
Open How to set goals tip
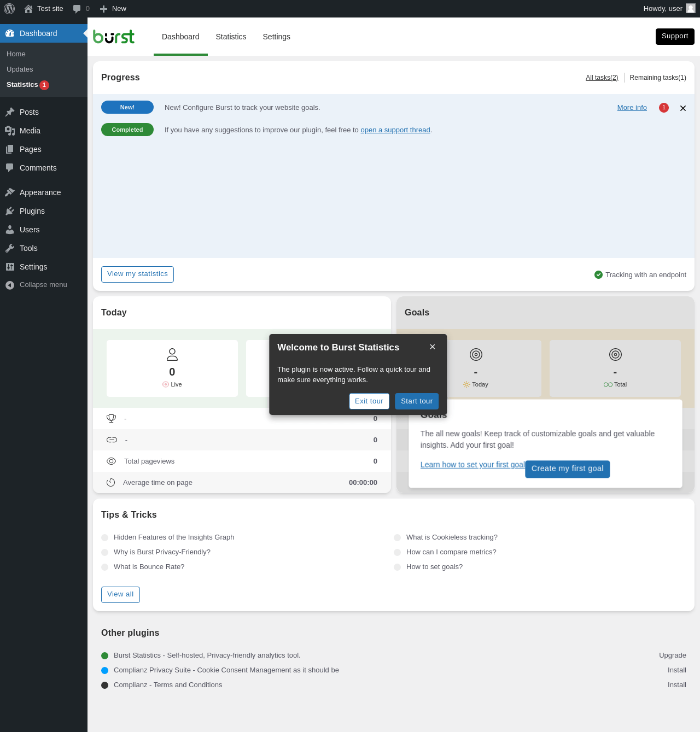pos(434,567)
